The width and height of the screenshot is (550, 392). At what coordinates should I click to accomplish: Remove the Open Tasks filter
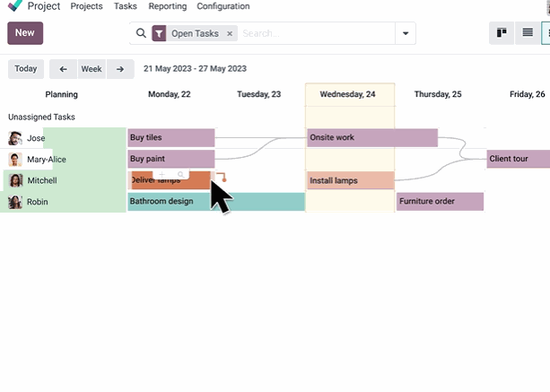point(230,33)
